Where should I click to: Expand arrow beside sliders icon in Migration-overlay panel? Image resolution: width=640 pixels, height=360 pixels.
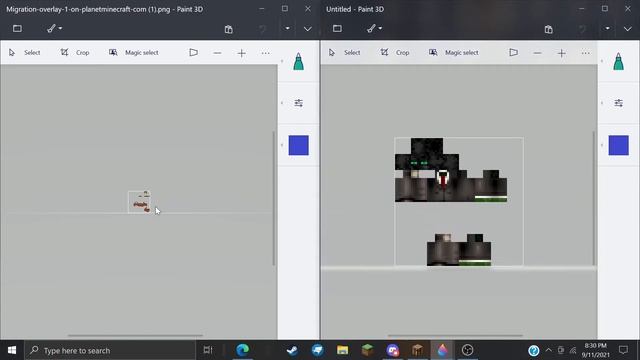[282, 103]
